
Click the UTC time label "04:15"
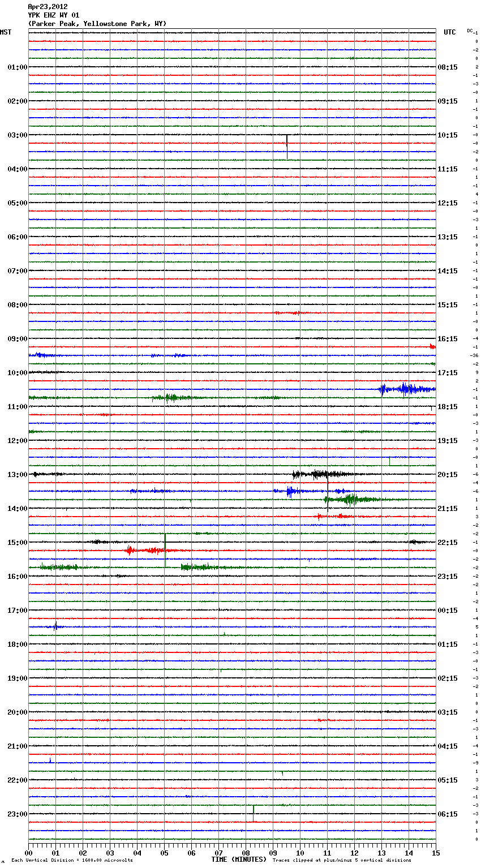[448, 746]
